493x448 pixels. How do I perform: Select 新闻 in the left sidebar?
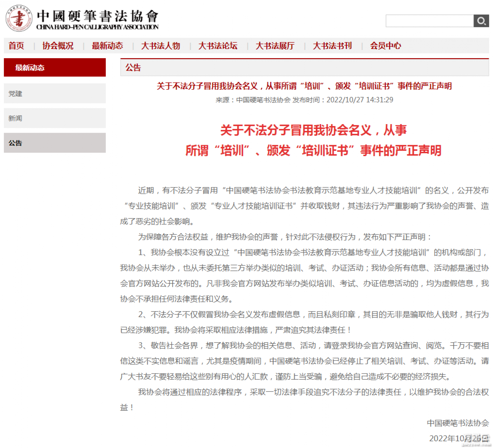coord(55,118)
